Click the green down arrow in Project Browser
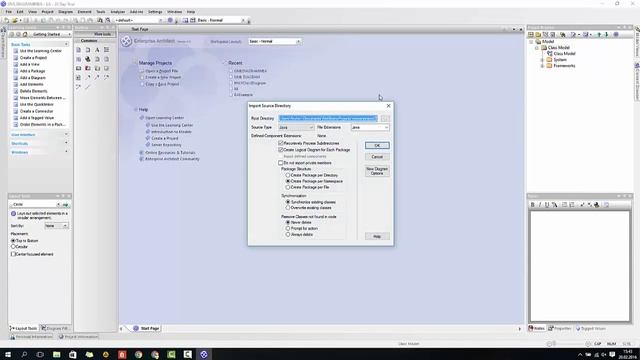 [606, 35]
